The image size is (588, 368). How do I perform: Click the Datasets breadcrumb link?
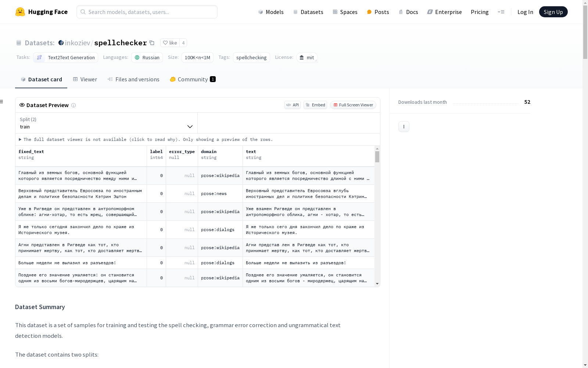tap(39, 43)
